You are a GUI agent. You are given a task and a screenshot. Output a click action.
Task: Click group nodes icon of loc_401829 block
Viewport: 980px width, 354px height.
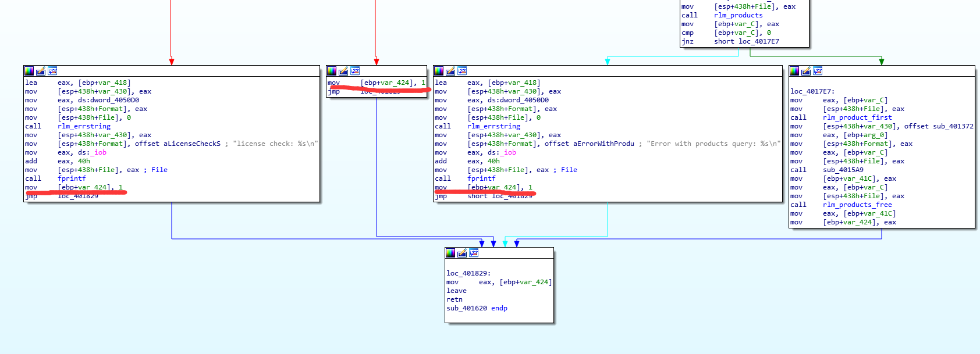click(474, 253)
